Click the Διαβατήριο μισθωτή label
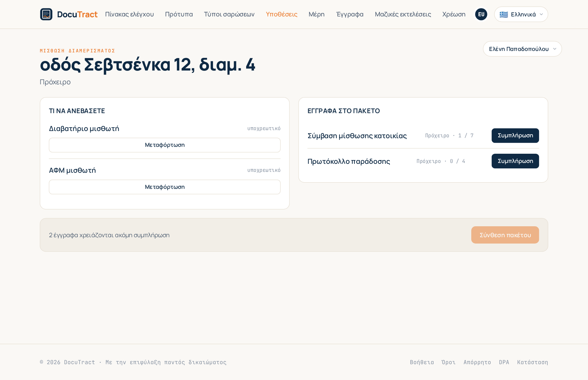The height and width of the screenshot is (380, 588). (x=84, y=128)
